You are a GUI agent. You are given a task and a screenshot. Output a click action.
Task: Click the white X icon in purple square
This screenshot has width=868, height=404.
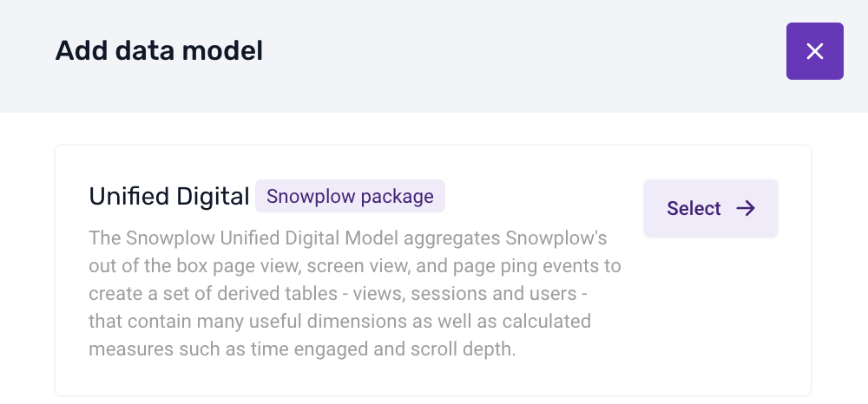(814, 51)
